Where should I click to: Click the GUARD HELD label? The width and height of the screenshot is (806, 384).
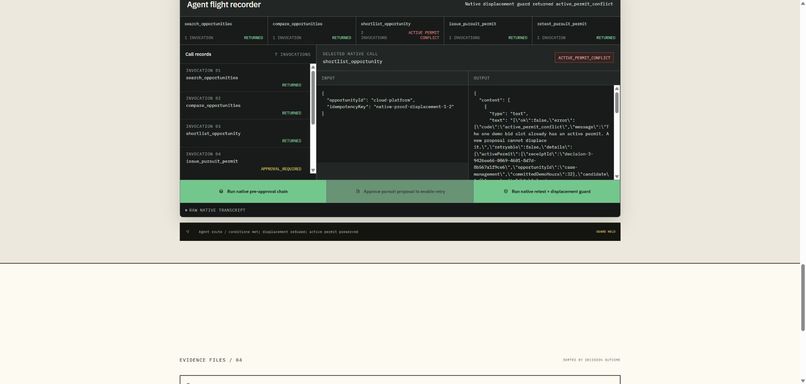(x=606, y=232)
